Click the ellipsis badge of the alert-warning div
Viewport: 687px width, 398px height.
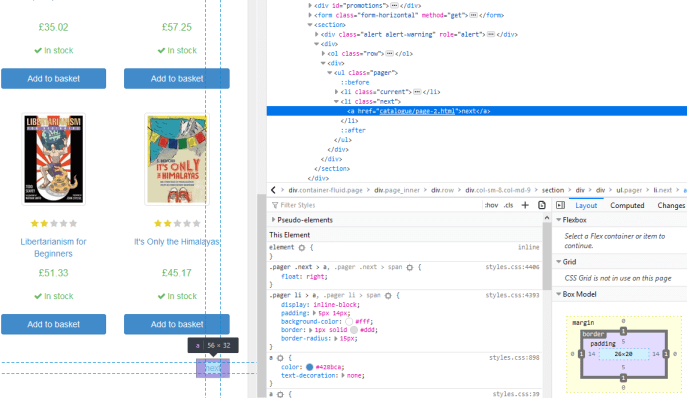(x=491, y=34)
